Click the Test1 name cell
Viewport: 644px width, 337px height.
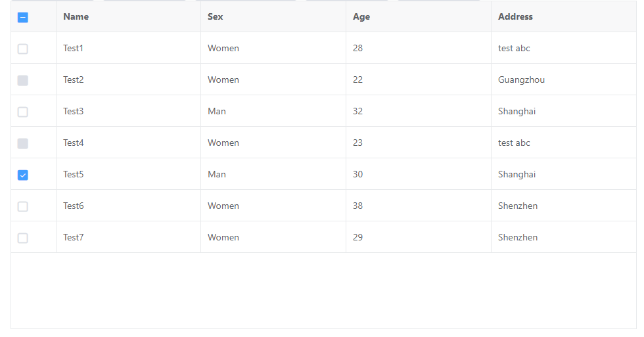(x=74, y=49)
